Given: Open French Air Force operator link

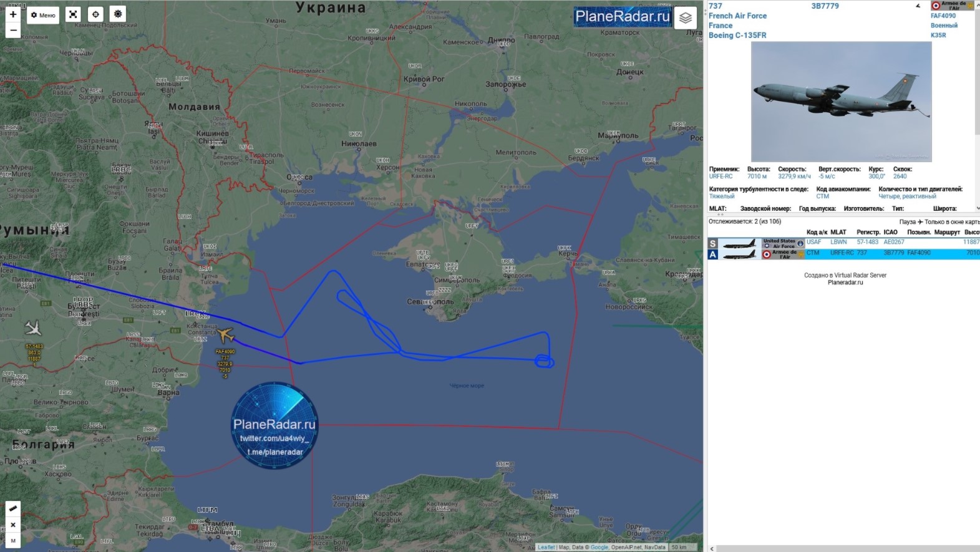Looking at the screenshot, I should point(737,16).
